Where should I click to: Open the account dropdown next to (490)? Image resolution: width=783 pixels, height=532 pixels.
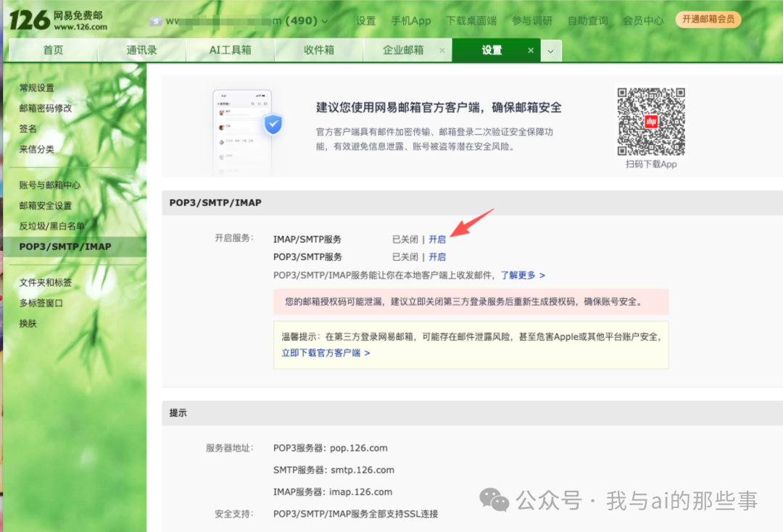[325, 22]
